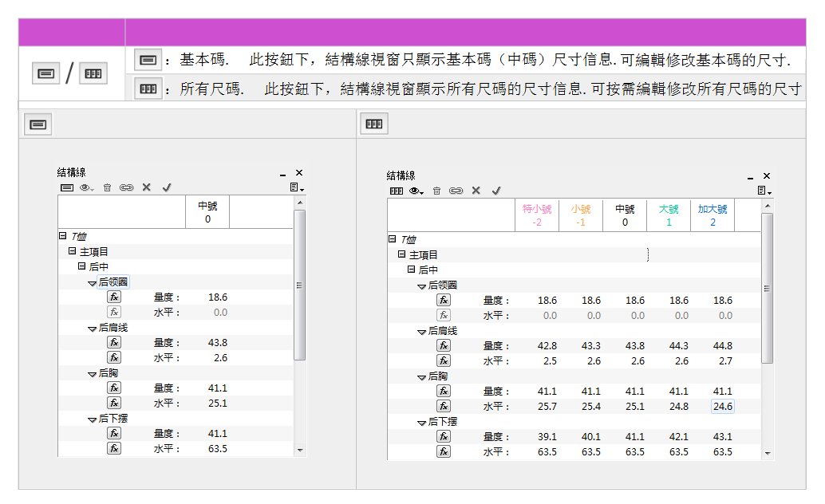Click the highlighted 24.6 cell in the 加大號 column

722,407
